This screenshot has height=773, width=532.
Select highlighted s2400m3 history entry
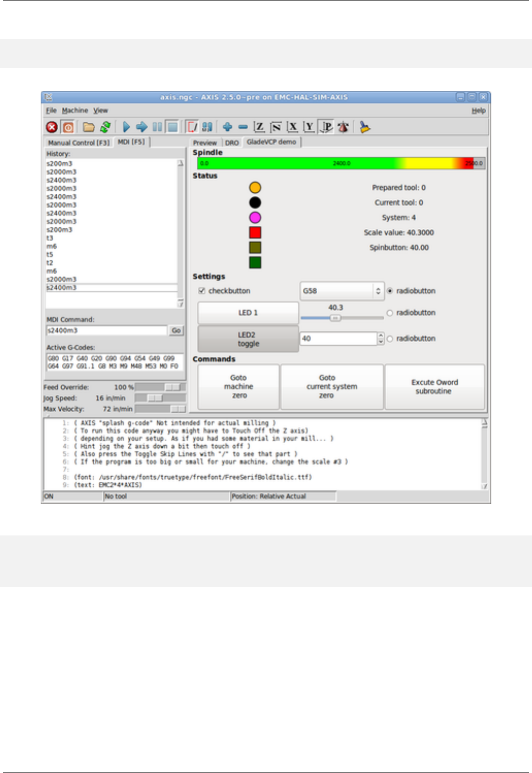tap(111, 288)
